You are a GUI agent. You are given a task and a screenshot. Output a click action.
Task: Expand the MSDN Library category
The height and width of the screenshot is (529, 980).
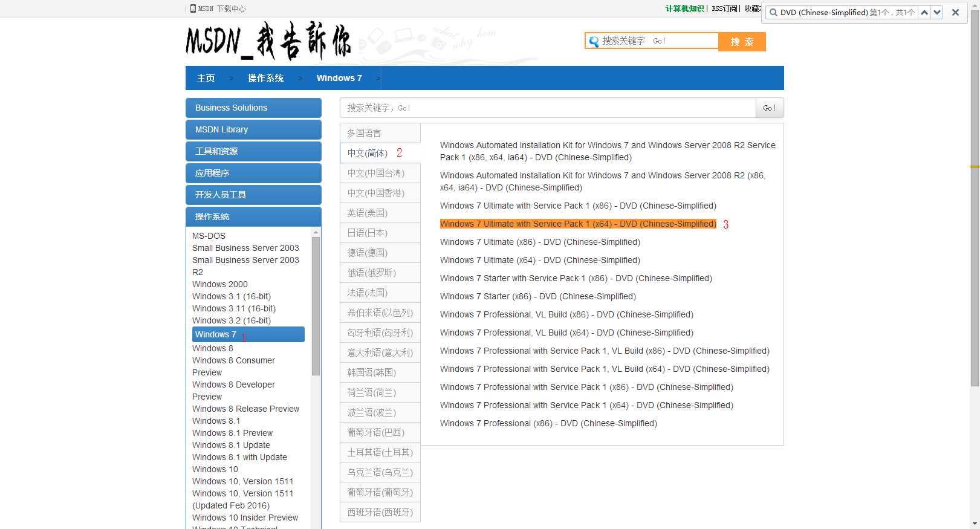tap(253, 129)
